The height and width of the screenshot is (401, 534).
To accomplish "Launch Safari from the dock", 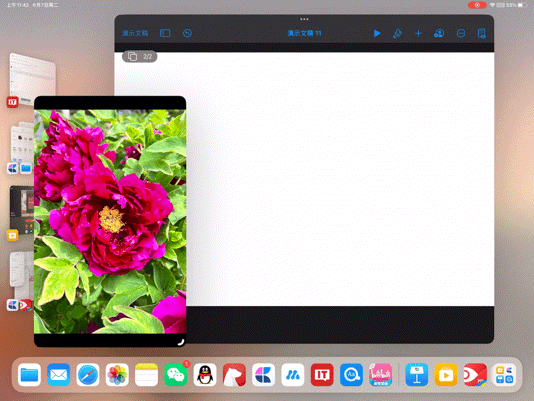I will (88, 375).
